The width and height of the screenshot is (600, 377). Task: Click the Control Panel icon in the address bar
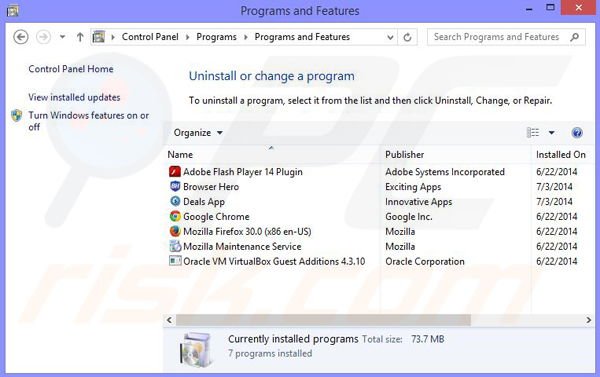tap(99, 37)
